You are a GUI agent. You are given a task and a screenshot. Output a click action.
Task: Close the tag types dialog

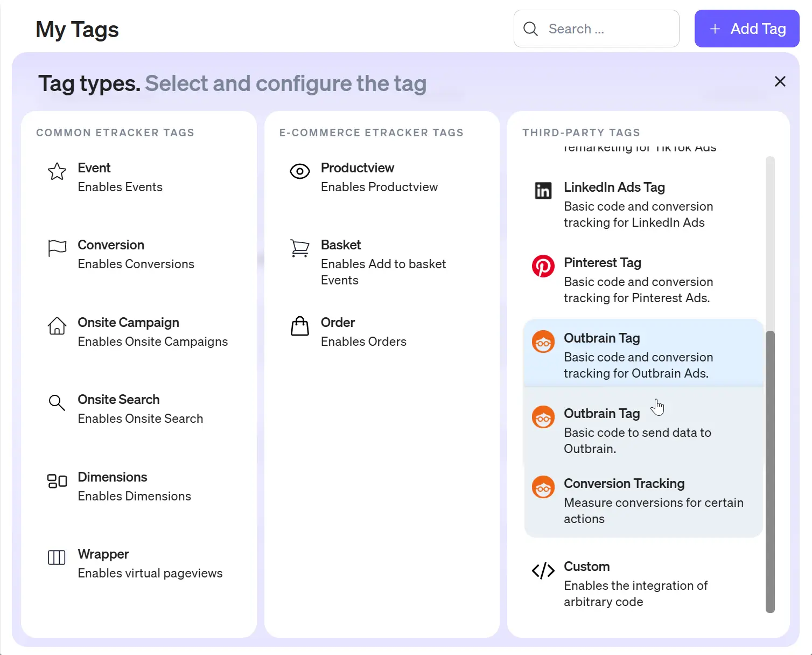[780, 81]
